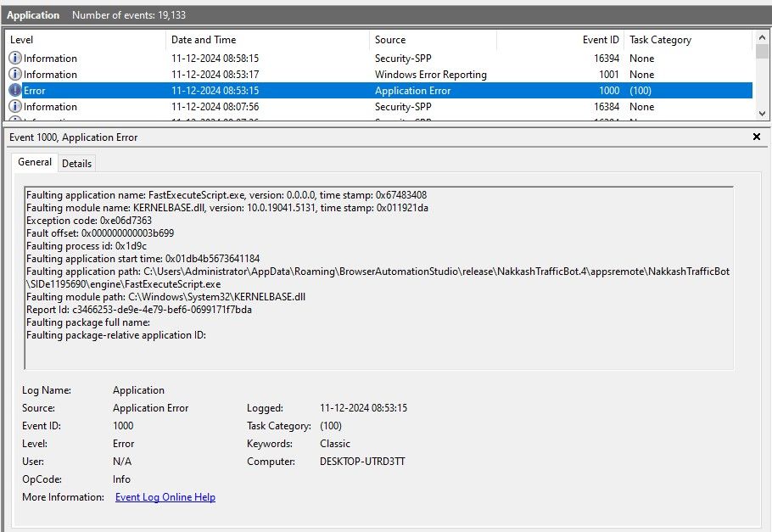The image size is (772, 532).
Task: Click the computer name DESKTOP-UTRD3TT
Action: click(x=362, y=462)
